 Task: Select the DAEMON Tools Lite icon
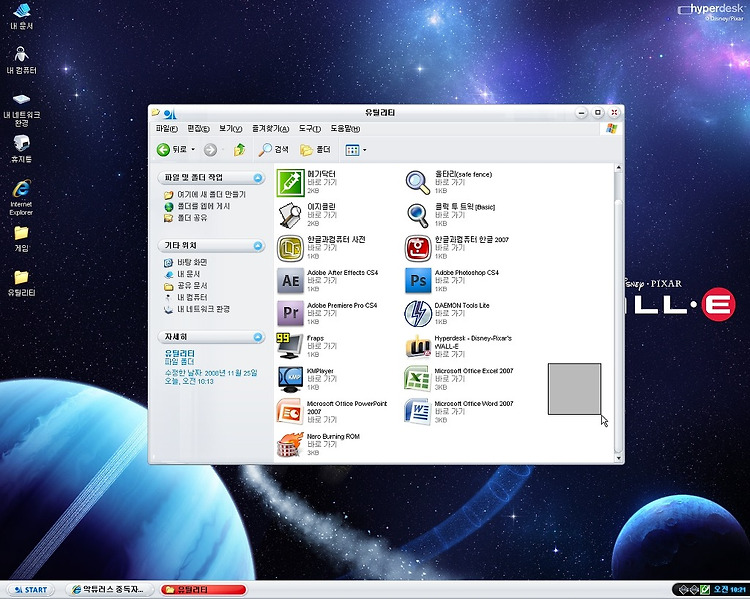coord(418,313)
